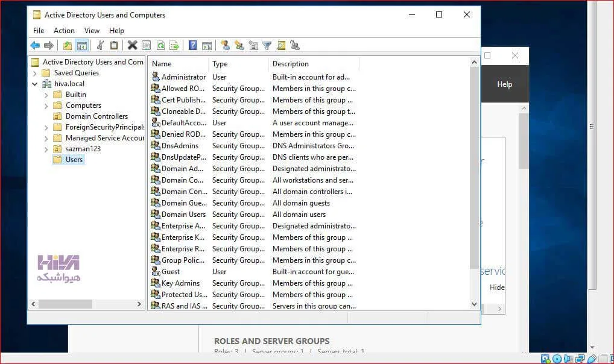Expand the sazman123 organizational unit
The image size is (614, 364).
46,149
